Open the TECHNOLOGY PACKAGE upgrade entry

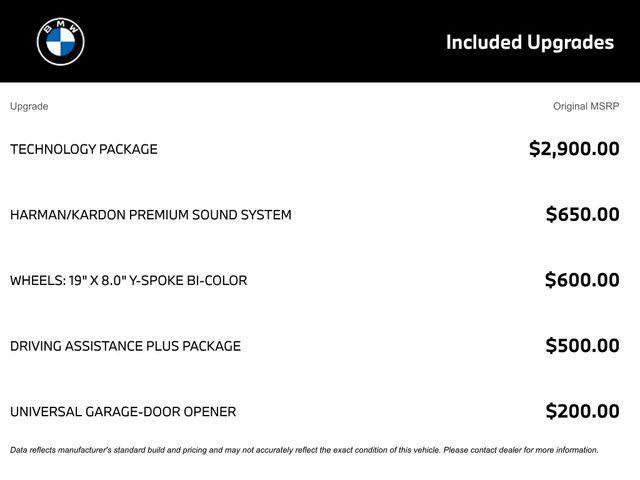tap(84, 149)
